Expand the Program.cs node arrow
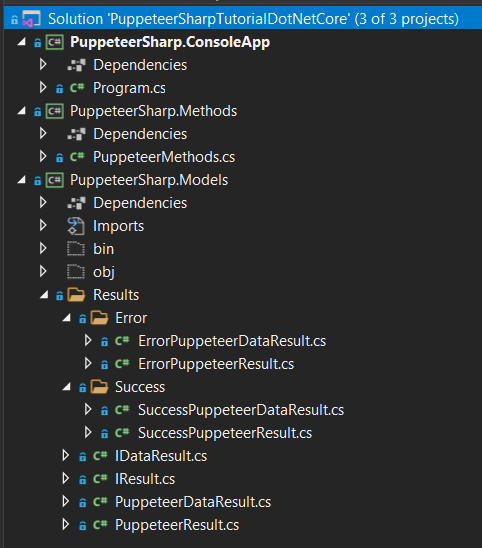This screenshot has height=548, width=482. pos(43,87)
